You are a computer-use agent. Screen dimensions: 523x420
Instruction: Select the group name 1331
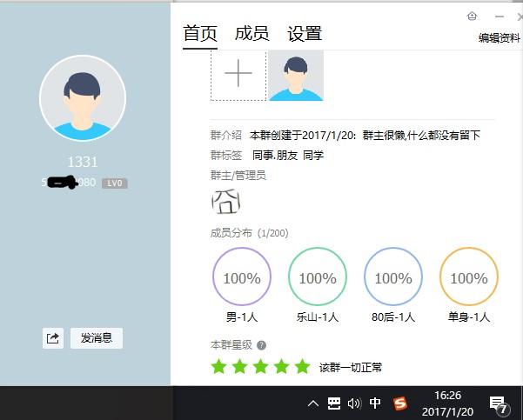point(83,163)
